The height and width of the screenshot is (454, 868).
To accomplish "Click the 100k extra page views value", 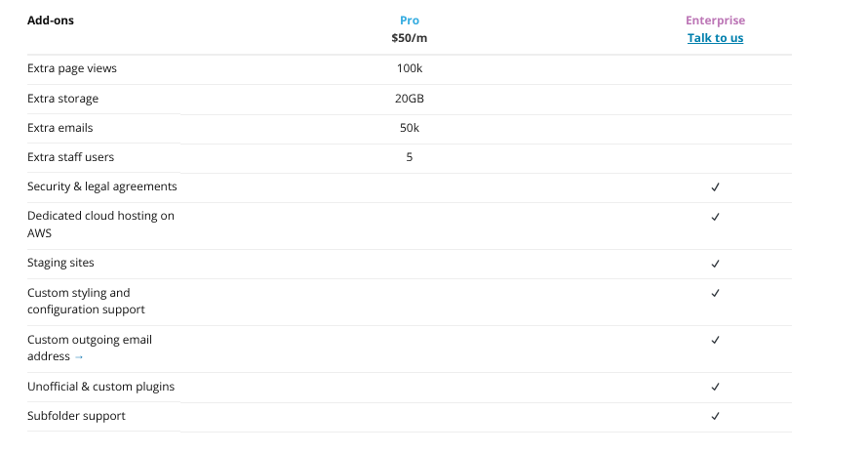I will 410,68.
